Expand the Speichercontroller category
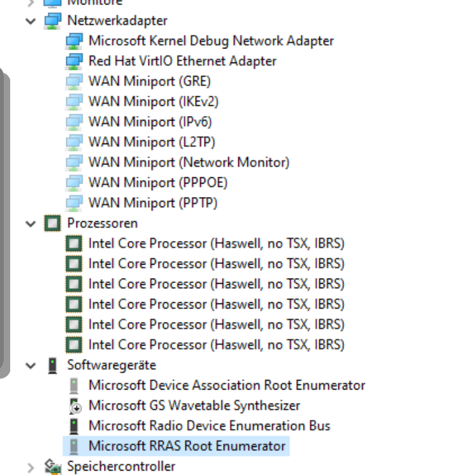Screen dimensions: 476x475 click(31, 467)
